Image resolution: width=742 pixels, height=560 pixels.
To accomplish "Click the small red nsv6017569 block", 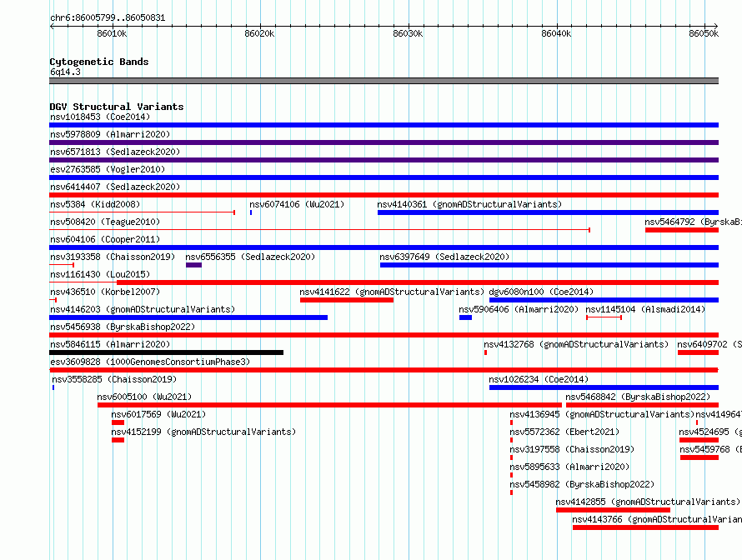I will (x=118, y=422).
